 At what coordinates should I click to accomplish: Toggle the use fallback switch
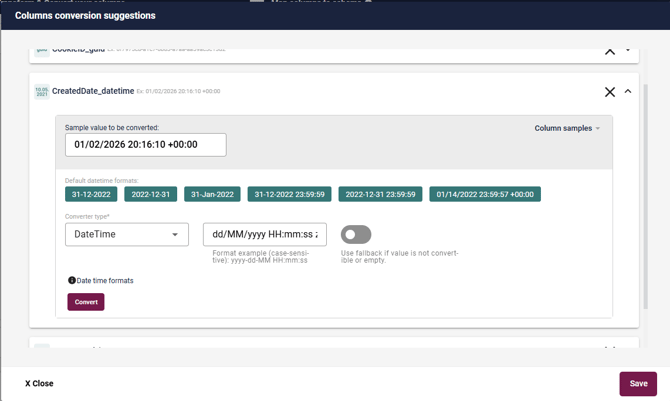(356, 234)
